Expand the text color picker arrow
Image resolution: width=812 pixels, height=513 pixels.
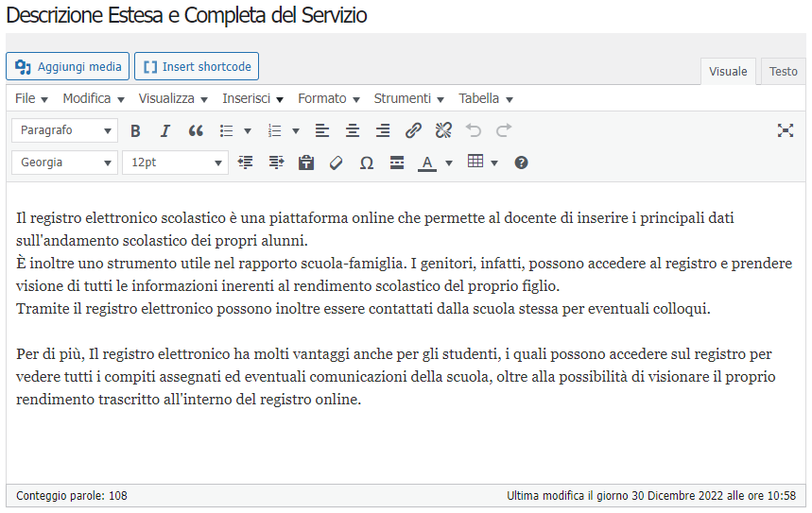coord(449,163)
